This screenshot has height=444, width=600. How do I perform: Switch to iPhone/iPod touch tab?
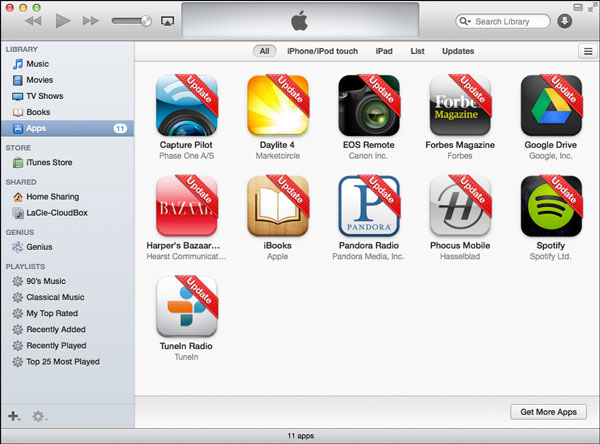tap(323, 51)
